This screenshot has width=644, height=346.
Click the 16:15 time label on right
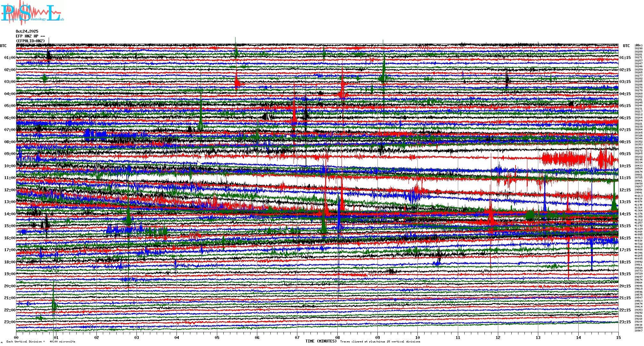[x=625, y=238]
